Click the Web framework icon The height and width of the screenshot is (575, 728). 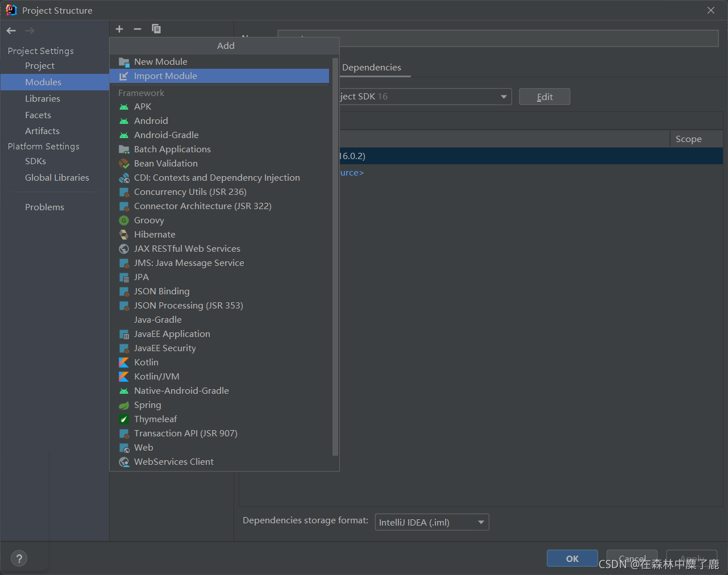124,448
